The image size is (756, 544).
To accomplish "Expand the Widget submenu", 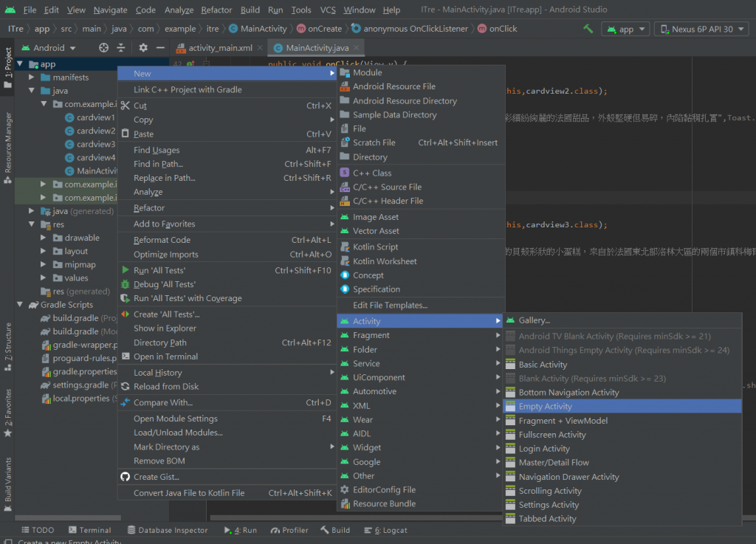I will point(420,447).
